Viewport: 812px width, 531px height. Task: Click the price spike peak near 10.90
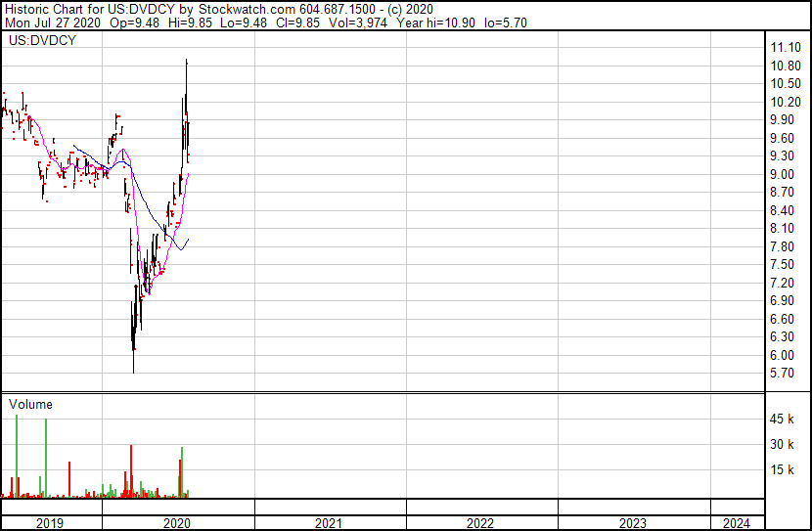pos(187,61)
